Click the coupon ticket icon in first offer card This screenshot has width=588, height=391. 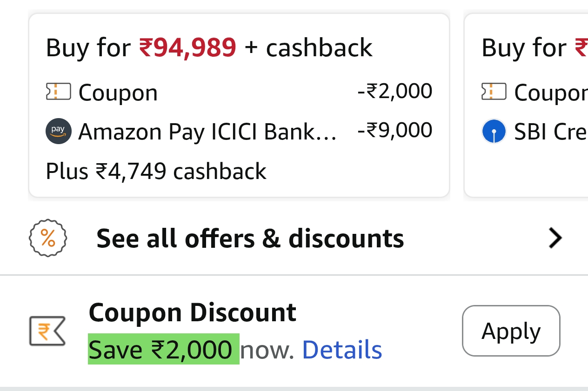pos(59,92)
